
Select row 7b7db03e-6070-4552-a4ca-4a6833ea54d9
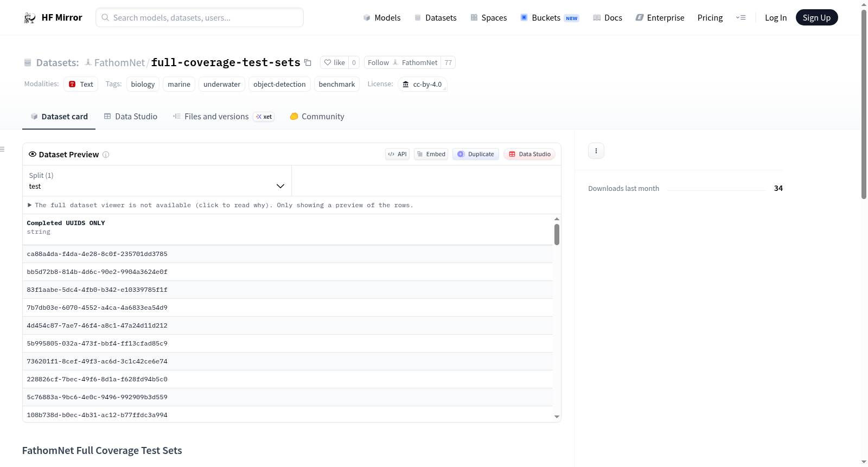click(x=288, y=308)
